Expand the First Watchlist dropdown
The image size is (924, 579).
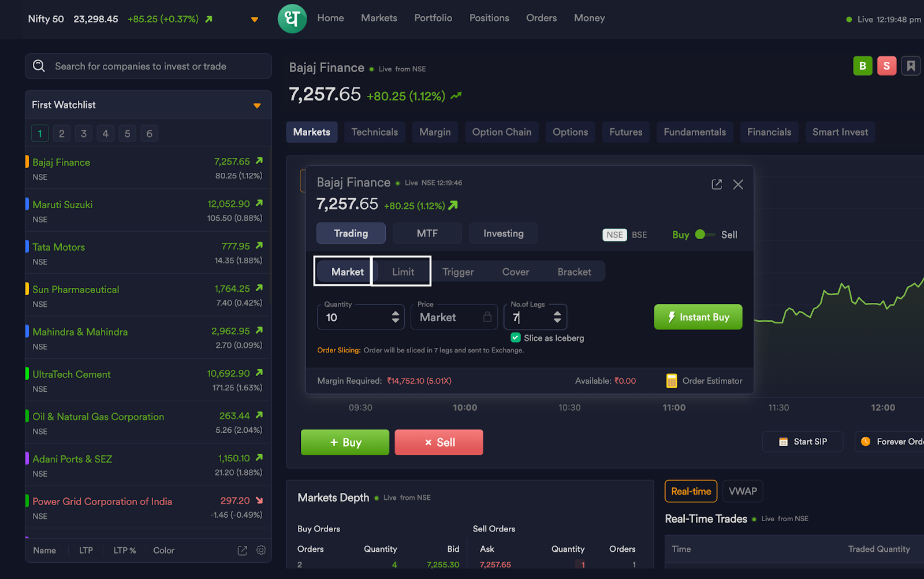click(x=257, y=106)
